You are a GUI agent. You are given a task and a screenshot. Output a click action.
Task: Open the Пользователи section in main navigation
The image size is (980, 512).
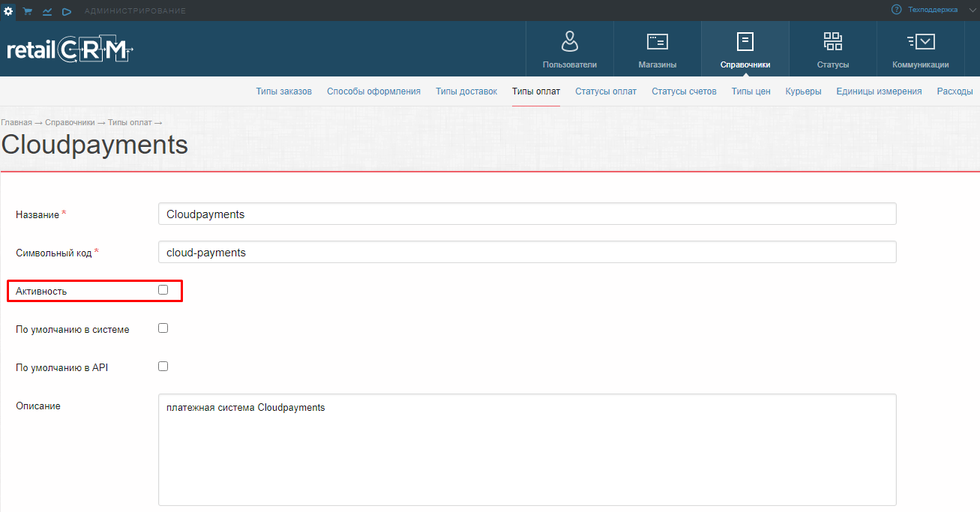click(570, 49)
